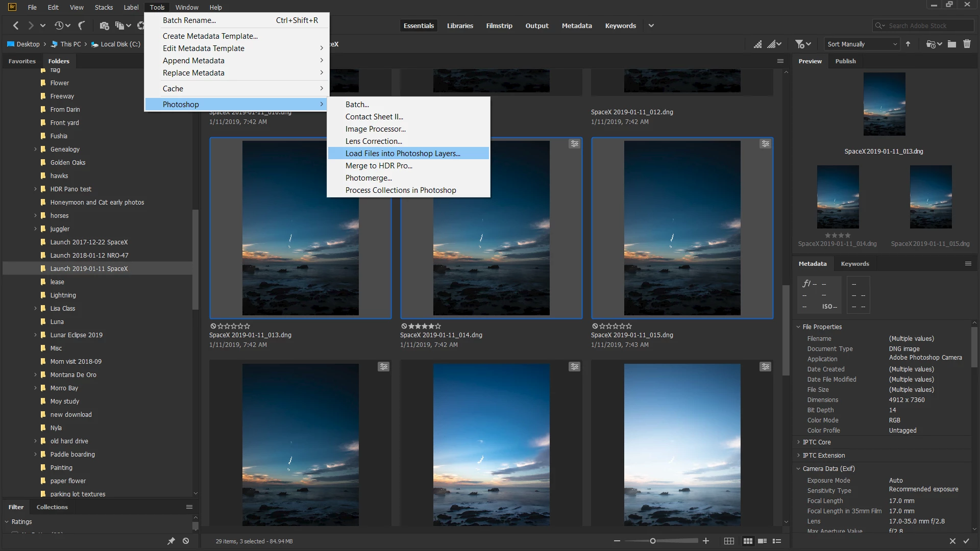
Task: Toggle ascending sort order arrow
Action: point(908,44)
